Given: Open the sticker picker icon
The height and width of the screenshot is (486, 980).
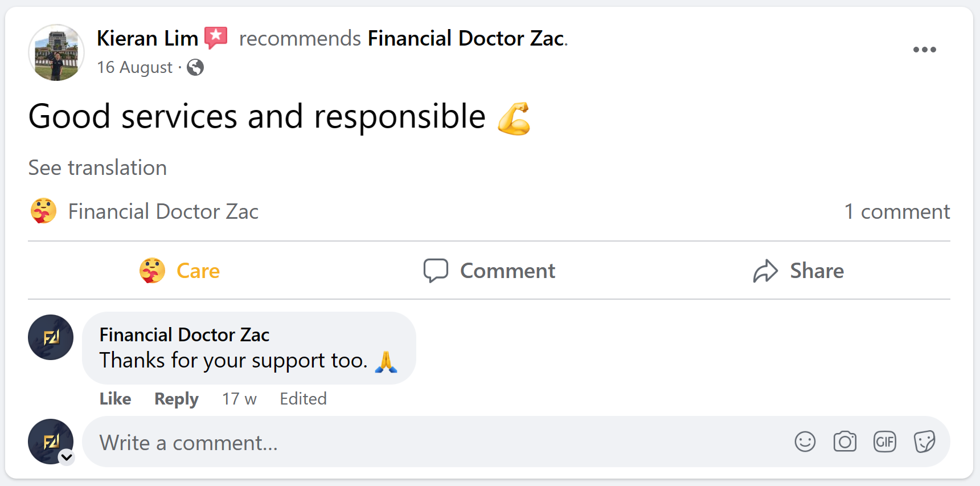Looking at the screenshot, I should point(924,442).
